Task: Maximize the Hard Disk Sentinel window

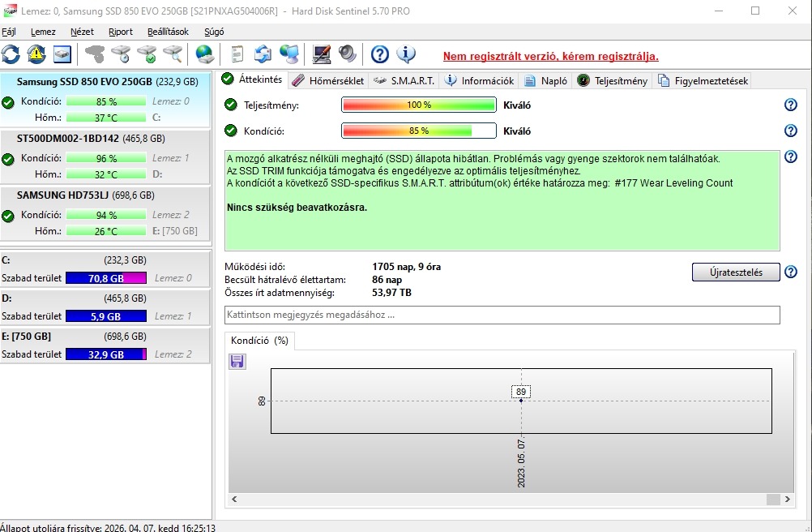Action: [x=755, y=11]
